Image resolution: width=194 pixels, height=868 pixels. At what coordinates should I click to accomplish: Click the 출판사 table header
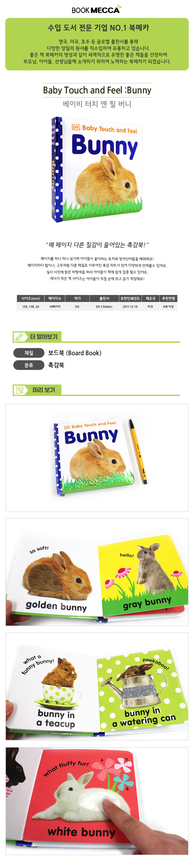pos(104,298)
